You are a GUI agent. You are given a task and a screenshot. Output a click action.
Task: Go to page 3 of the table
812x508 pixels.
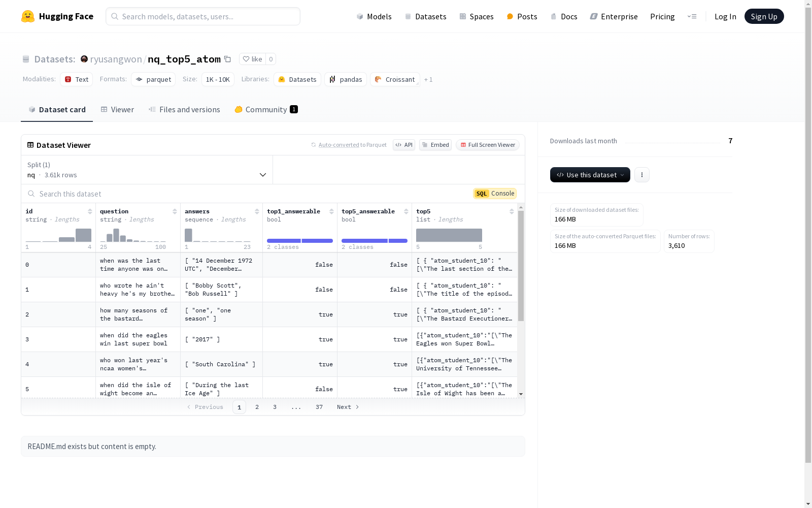275,407
